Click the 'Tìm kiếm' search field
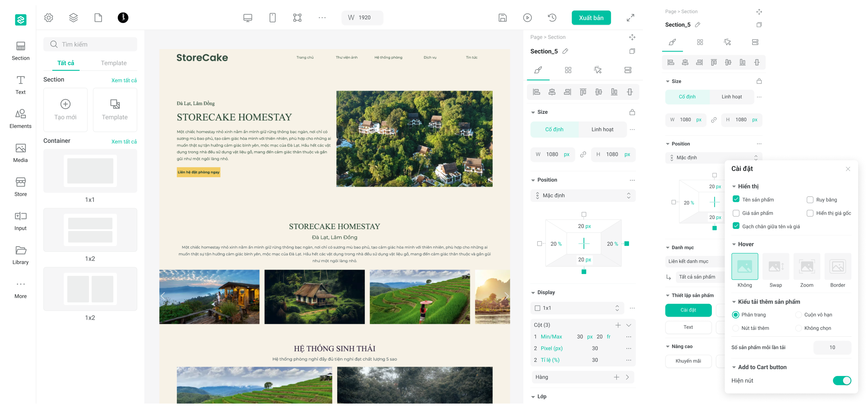This screenshot has width=868, height=409. pyautogui.click(x=90, y=44)
